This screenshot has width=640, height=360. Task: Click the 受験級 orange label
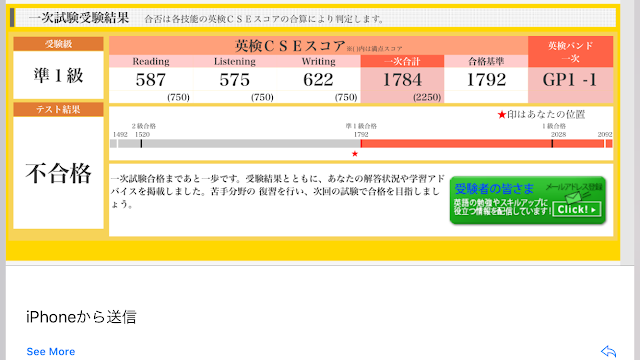pyautogui.click(x=58, y=44)
